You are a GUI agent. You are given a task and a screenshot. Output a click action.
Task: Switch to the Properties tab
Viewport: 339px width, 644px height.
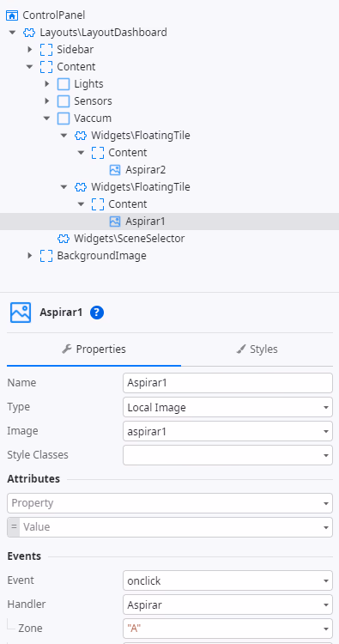tap(94, 349)
